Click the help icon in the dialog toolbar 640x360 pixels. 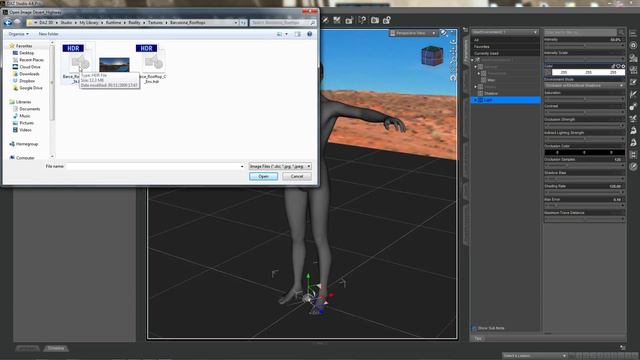tap(309, 34)
